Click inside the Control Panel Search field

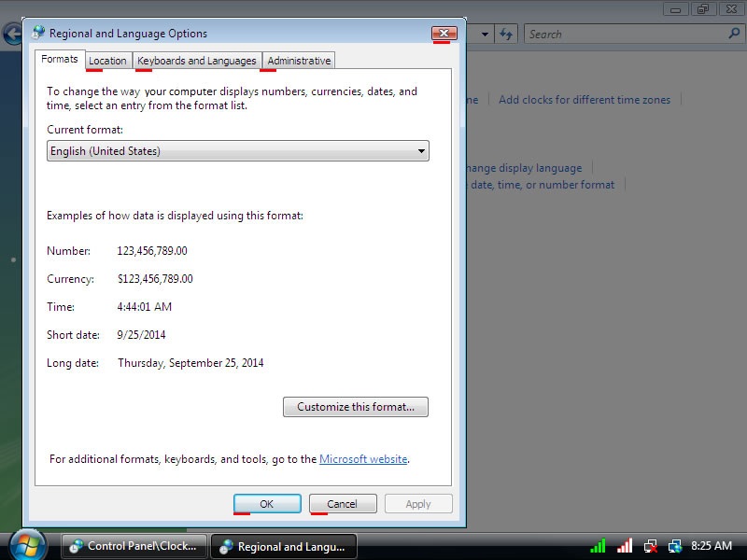626,34
